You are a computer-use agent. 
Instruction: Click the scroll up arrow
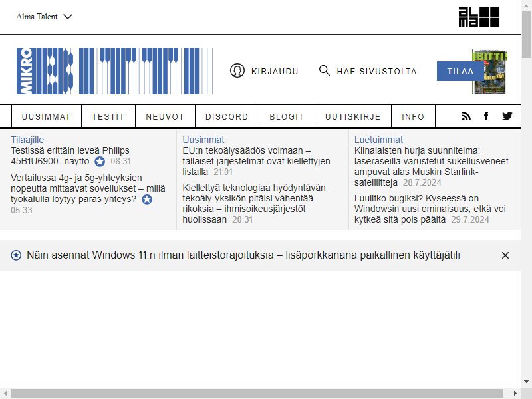click(x=526, y=5)
